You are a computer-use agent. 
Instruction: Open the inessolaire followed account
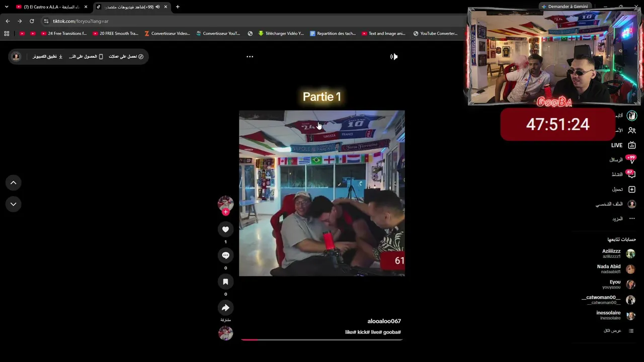615,315
